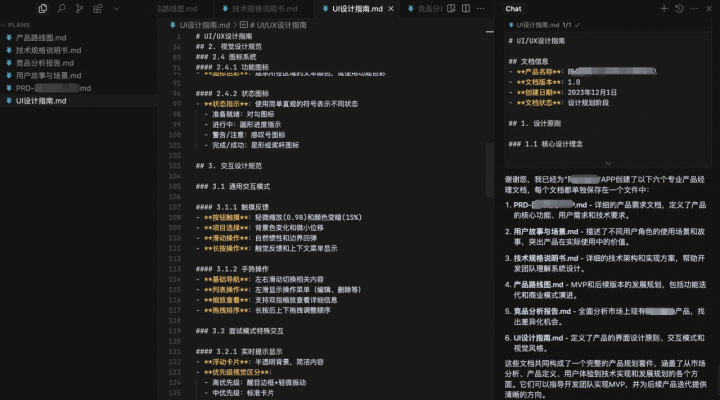Screen dimensions: 720x400
Task: Click line 96 heading 2.4.2 状态图标
Action: click(x=232, y=94)
